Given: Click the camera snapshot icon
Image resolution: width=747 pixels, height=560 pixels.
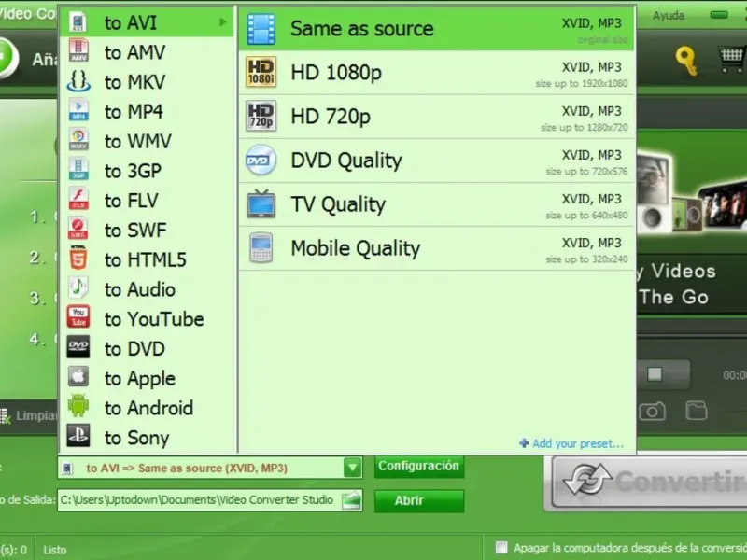Looking at the screenshot, I should tap(652, 412).
